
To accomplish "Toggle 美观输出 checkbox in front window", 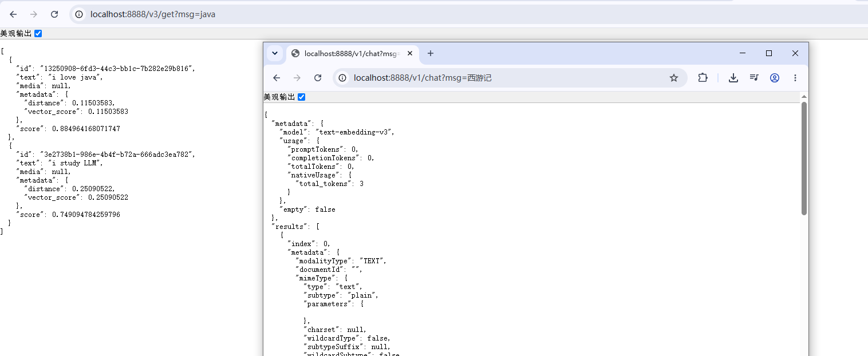I will pyautogui.click(x=302, y=97).
